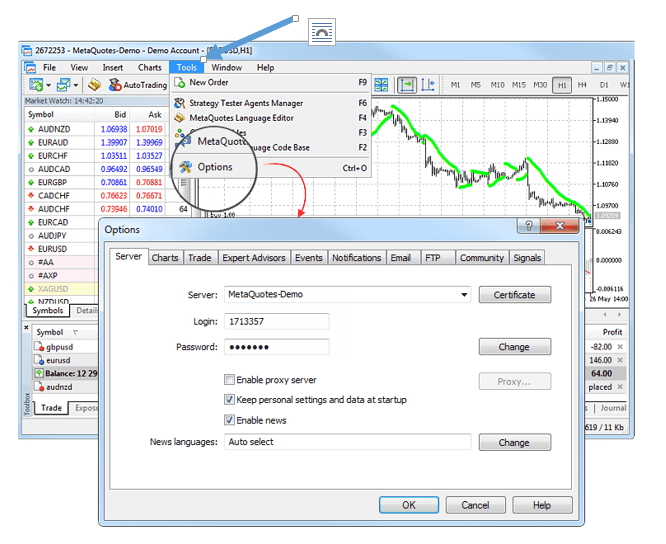
Task: Click the Certificate button
Action: coord(514,295)
